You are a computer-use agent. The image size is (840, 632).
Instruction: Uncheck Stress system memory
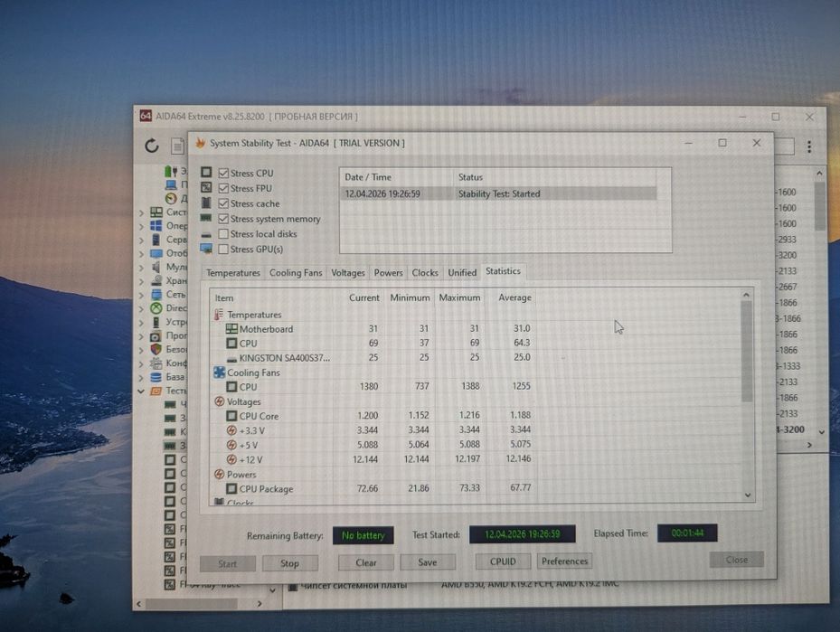[x=223, y=219]
